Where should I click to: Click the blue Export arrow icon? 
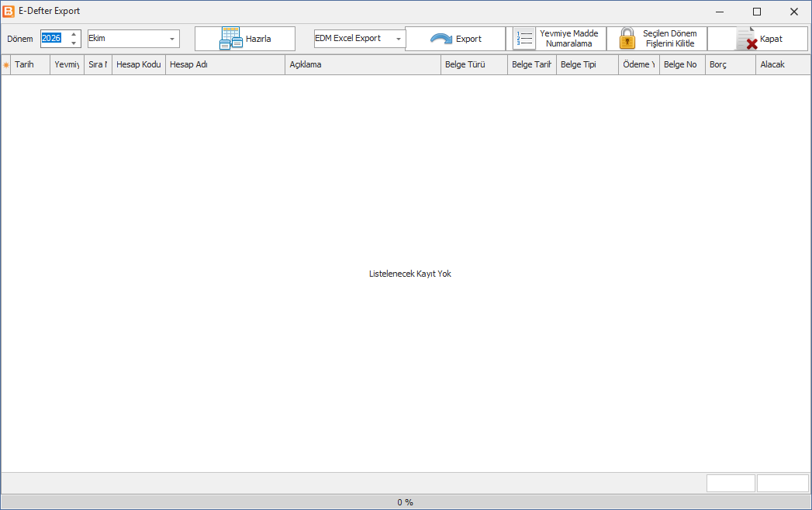[441, 39]
